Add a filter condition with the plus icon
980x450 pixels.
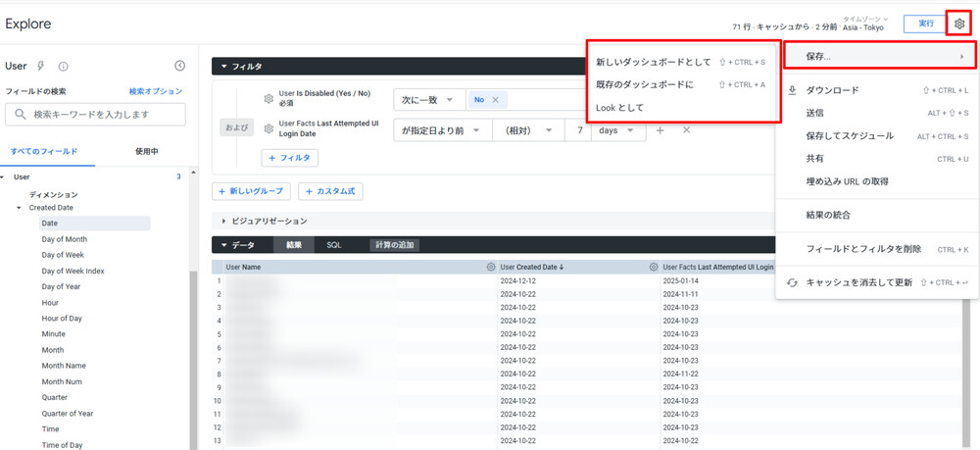660,130
